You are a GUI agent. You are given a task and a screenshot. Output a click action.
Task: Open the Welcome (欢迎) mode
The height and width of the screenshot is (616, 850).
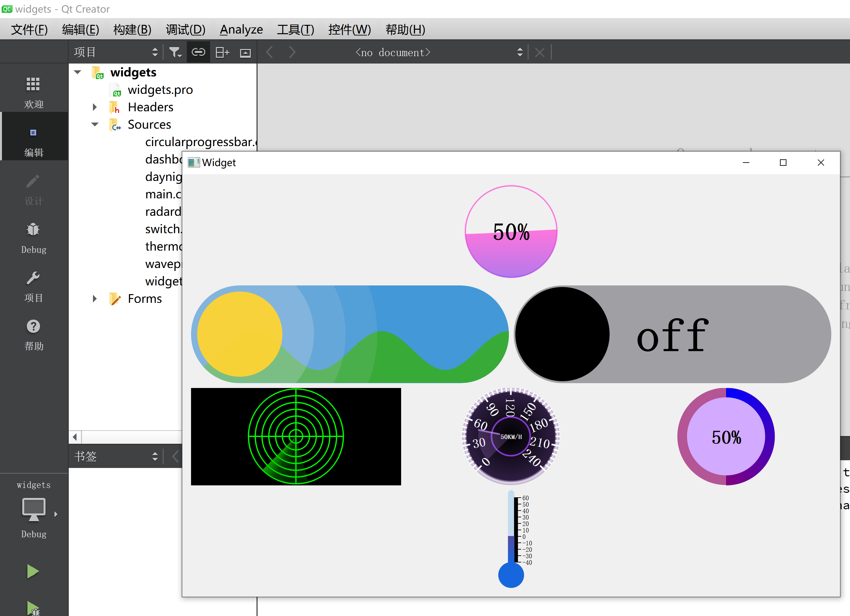(x=34, y=93)
